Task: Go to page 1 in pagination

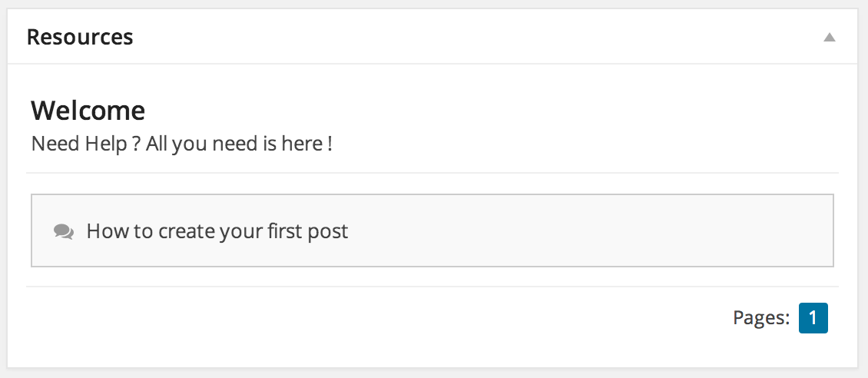Action: tap(813, 317)
